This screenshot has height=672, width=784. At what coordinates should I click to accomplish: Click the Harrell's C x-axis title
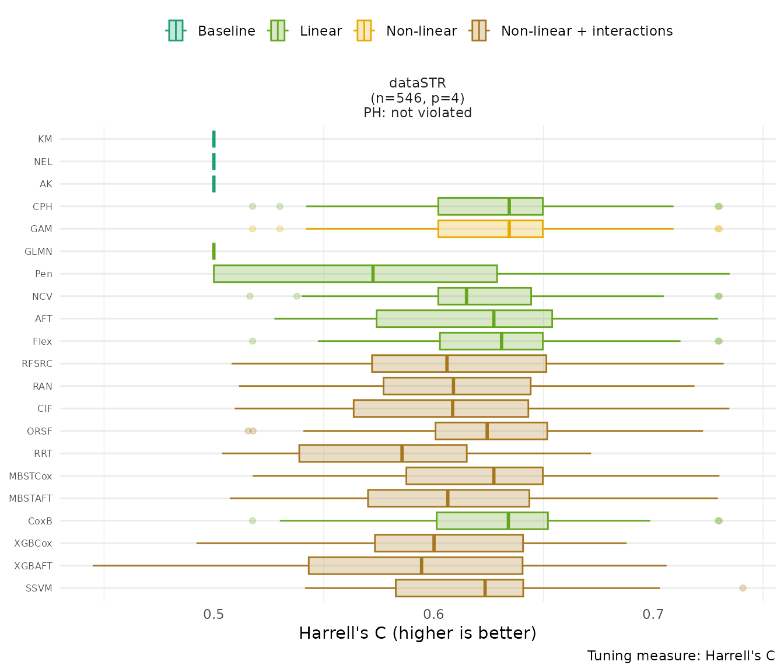(418, 633)
